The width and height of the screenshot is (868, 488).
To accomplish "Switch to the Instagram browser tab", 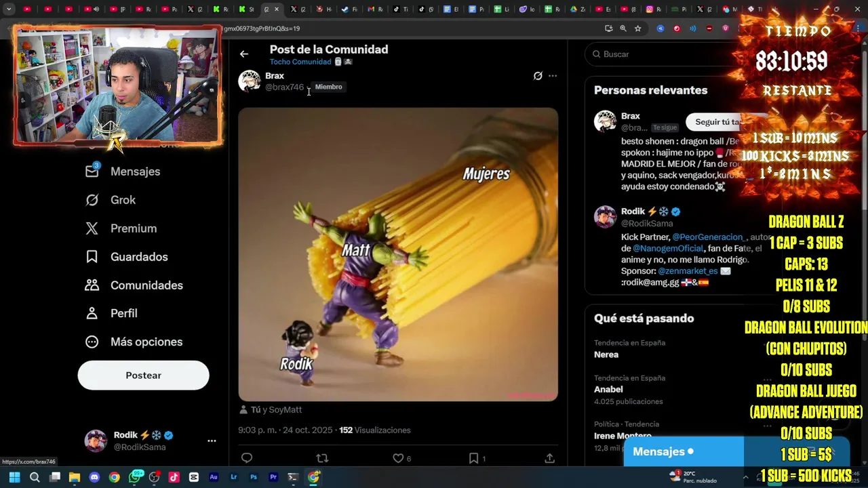I will click(654, 9).
